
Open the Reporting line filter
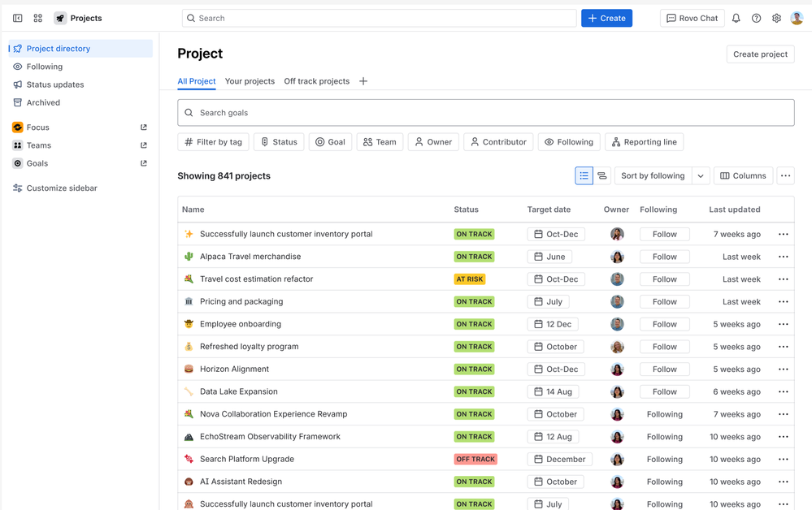[645, 142]
